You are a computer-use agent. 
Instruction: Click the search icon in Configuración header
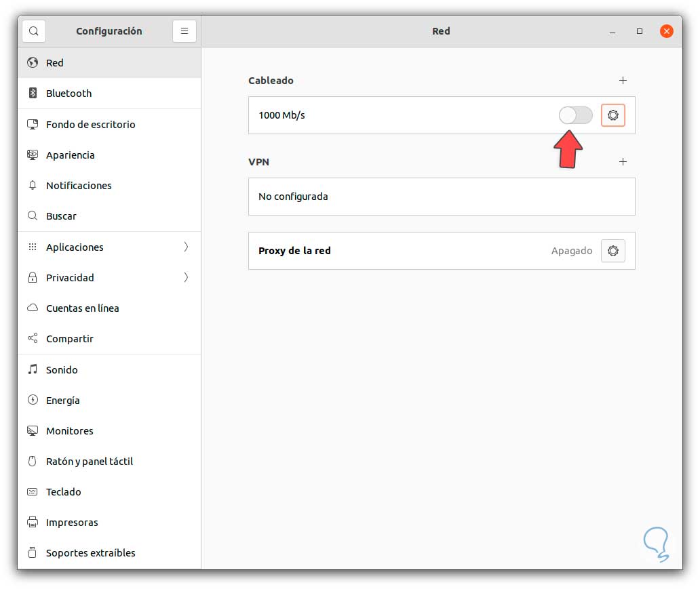[34, 31]
